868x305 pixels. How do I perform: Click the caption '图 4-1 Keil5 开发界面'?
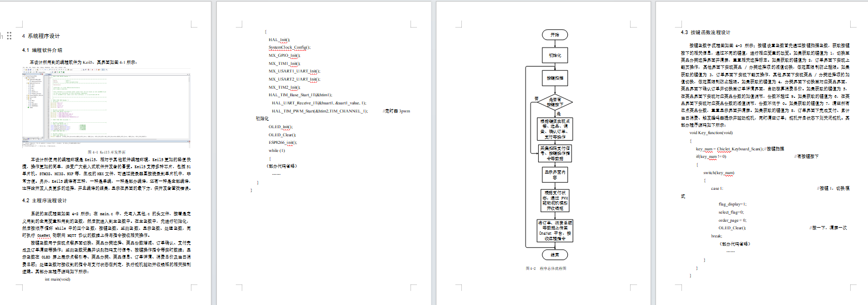(x=107, y=152)
